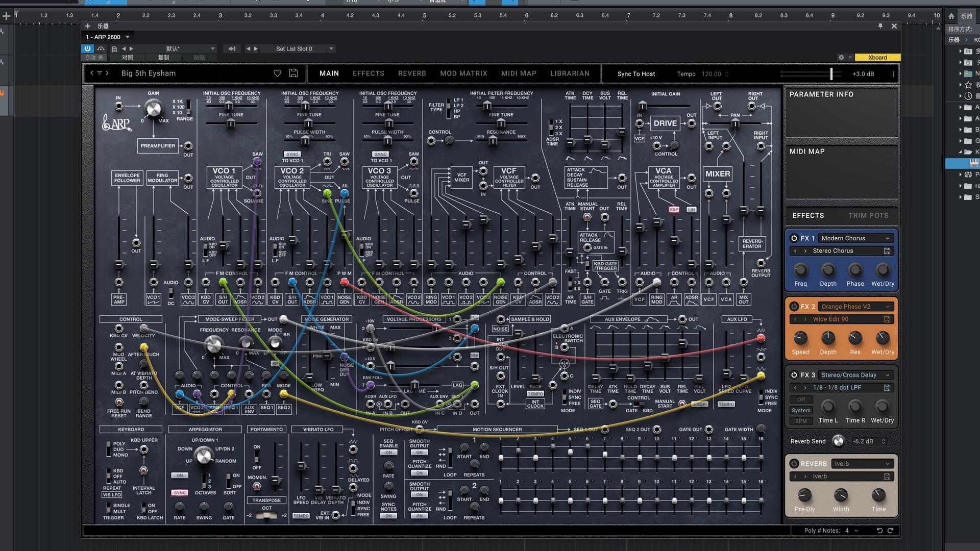This screenshot has height=551, width=980.
Task: Switch to the EFFECTS tab
Action: point(369,73)
